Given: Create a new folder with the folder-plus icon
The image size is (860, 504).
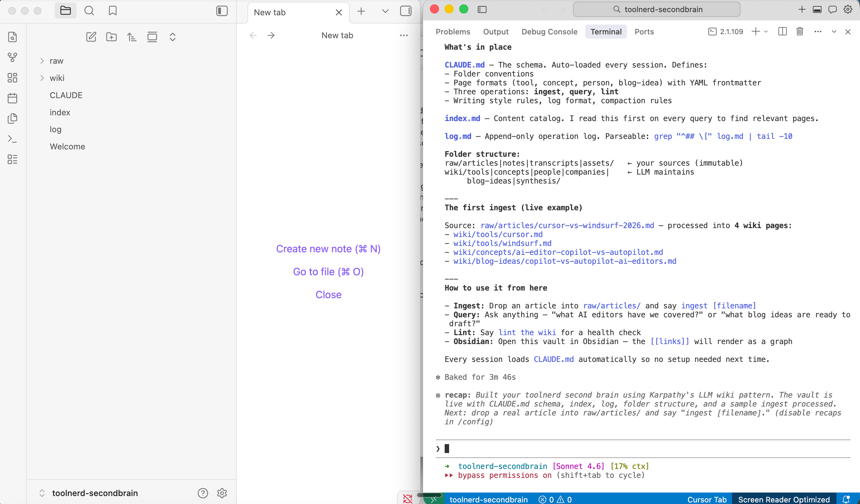Looking at the screenshot, I should (111, 37).
